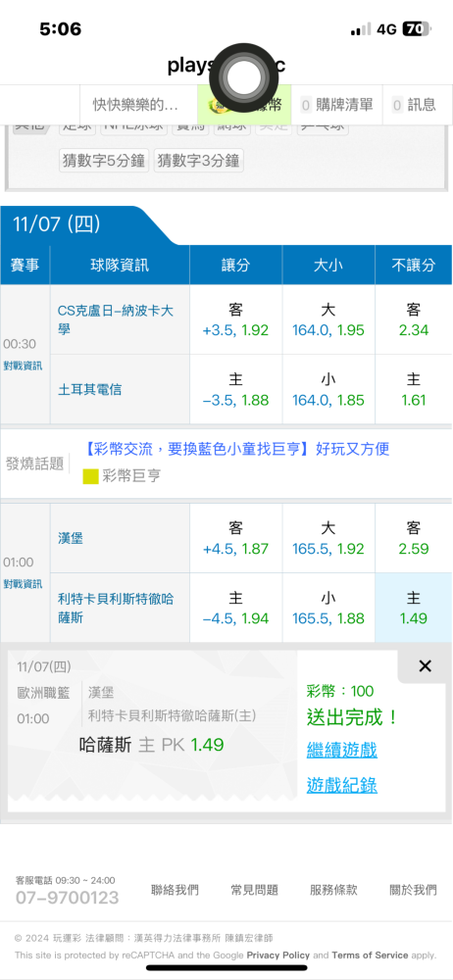Screen dimensions: 453x980
Task: Open 00:30 game 對戰資訊 link
Action: (24, 366)
